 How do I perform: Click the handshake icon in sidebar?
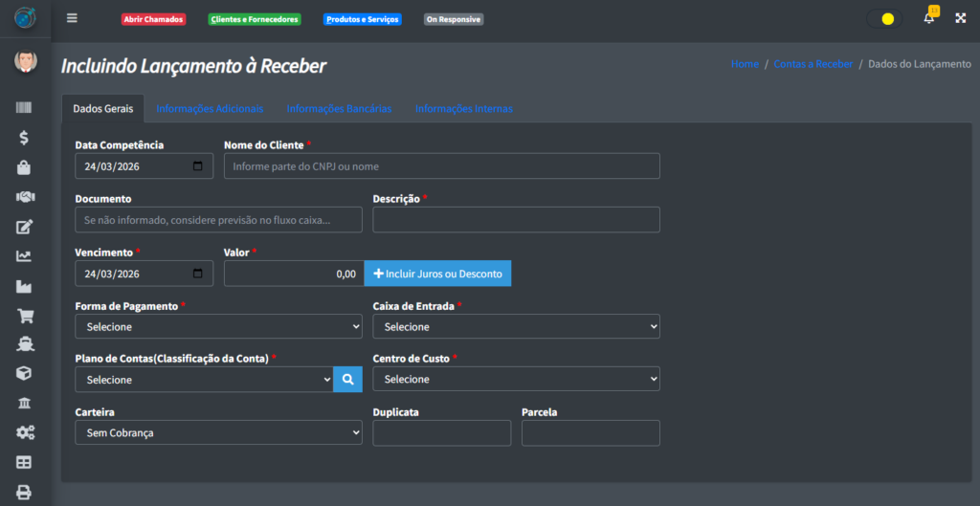click(x=25, y=197)
